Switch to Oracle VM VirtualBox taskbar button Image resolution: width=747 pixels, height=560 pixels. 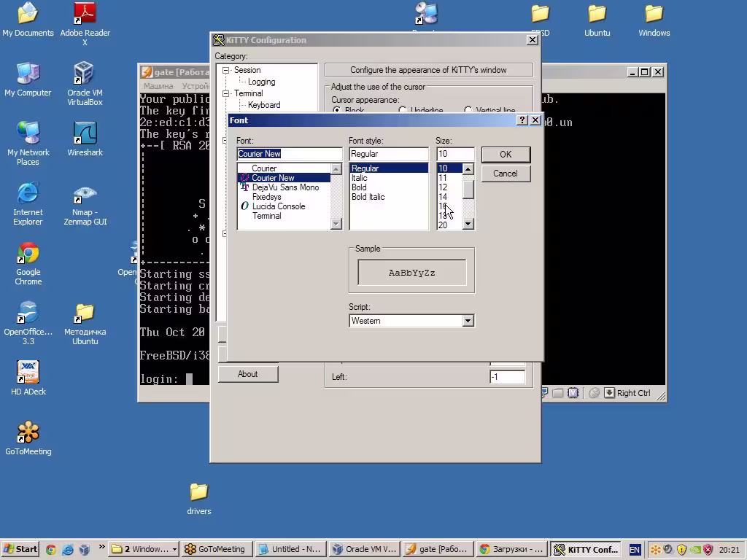click(x=365, y=550)
